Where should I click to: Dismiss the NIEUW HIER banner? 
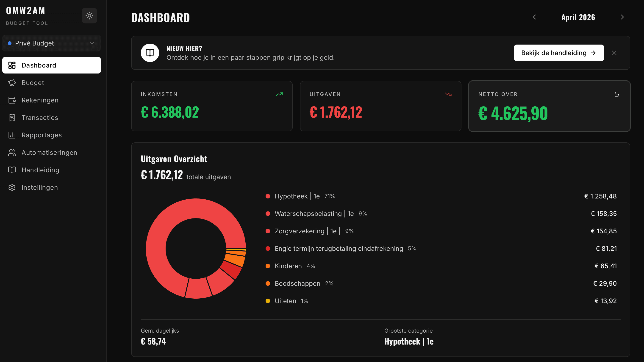tap(614, 53)
